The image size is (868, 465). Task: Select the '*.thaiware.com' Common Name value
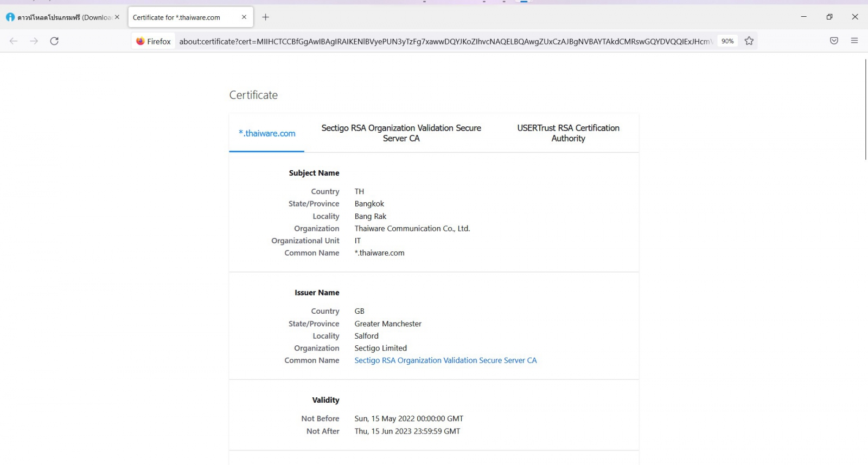380,253
